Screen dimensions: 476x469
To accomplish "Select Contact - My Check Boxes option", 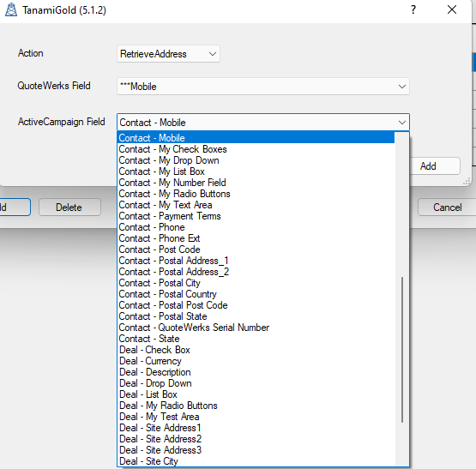I will (256, 149).
